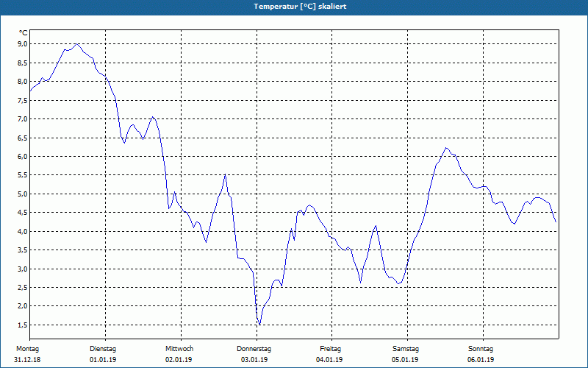
Task: Click the 6,0 y-axis value
Action: (x=23, y=156)
